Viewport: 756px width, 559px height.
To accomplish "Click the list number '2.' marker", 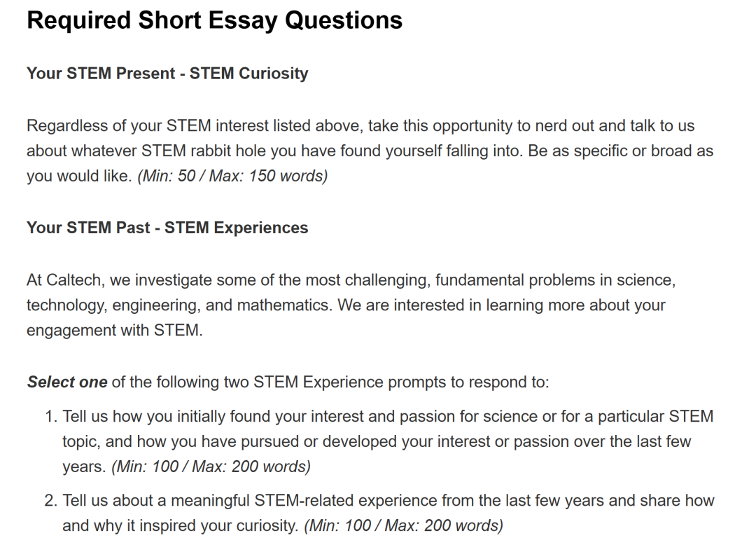I will 51,500.
